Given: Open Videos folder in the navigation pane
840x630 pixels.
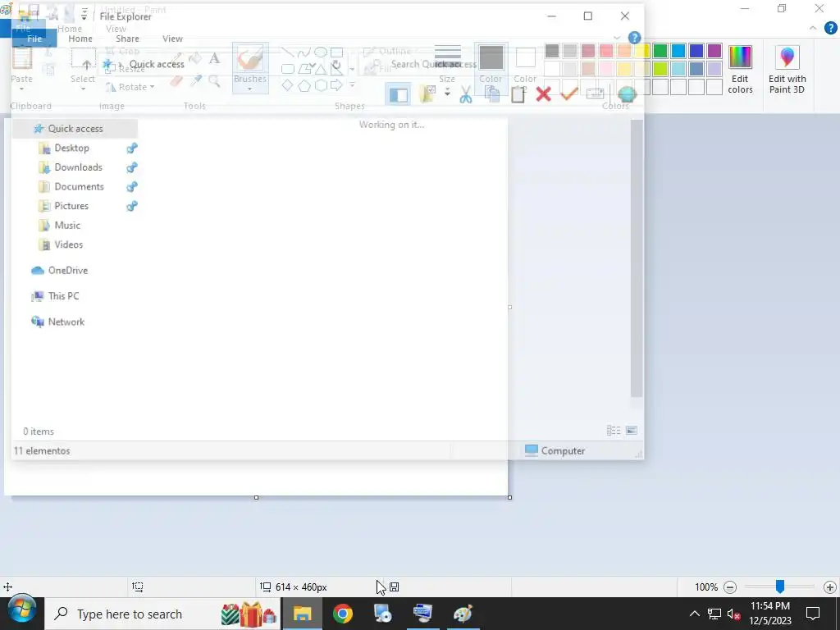Looking at the screenshot, I should point(69,244).
